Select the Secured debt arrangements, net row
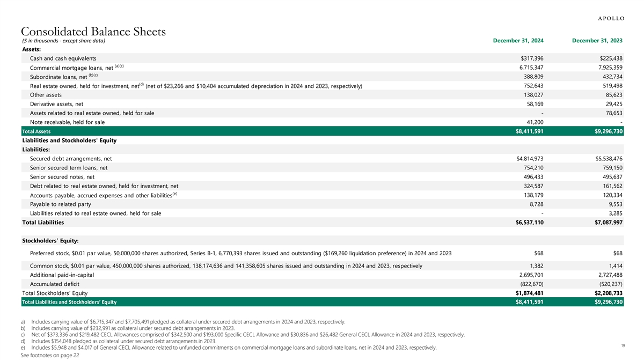 (x=71, y=159)
